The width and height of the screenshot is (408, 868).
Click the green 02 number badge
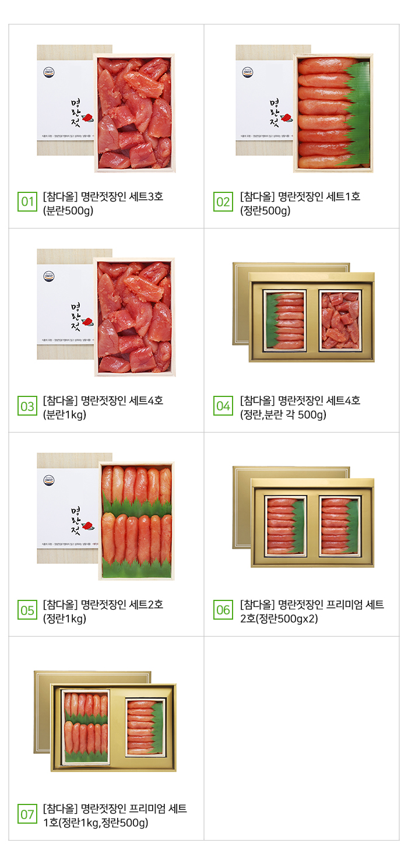(x=223, y=202)
